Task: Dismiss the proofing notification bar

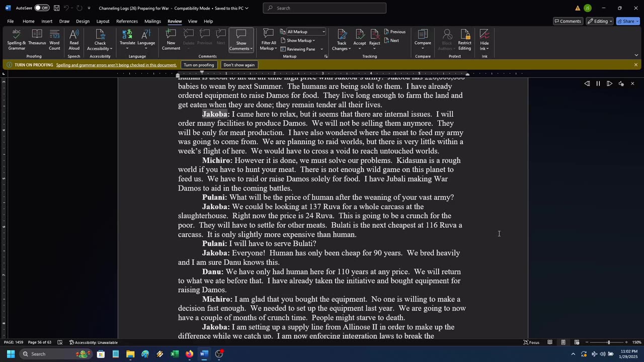Action: 636,65
